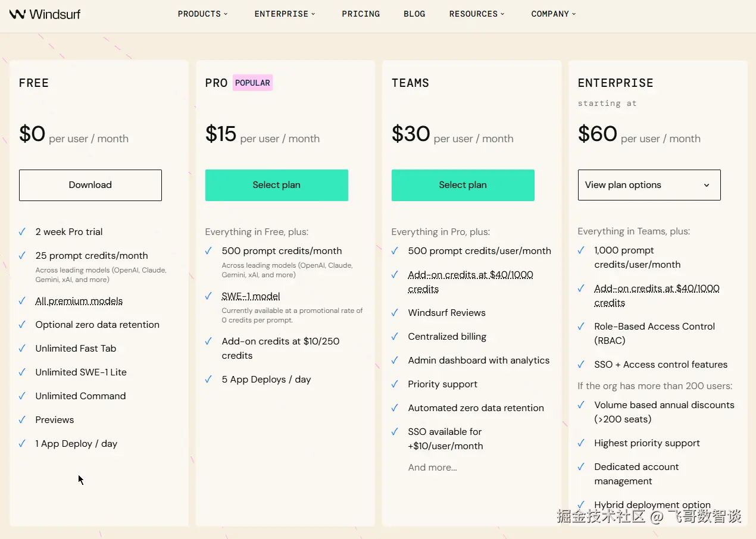Click the checkmark next to Unlimited Fast Tab

point(22,349)
